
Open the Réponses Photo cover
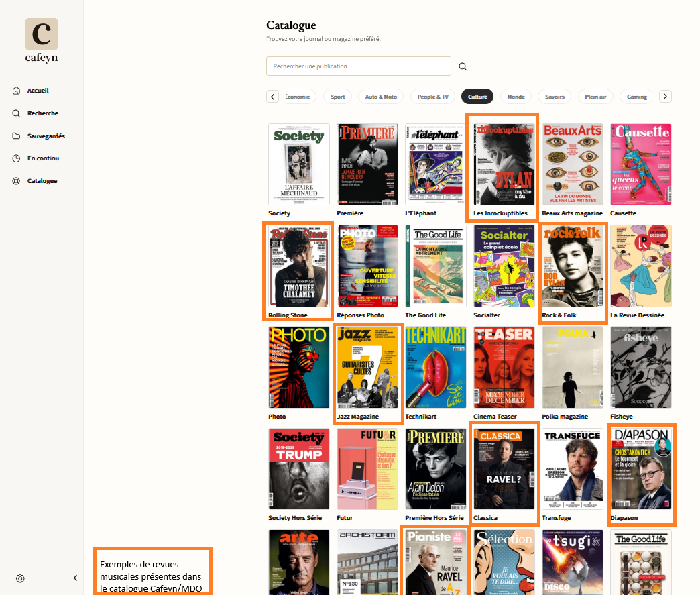click(367, 266)
